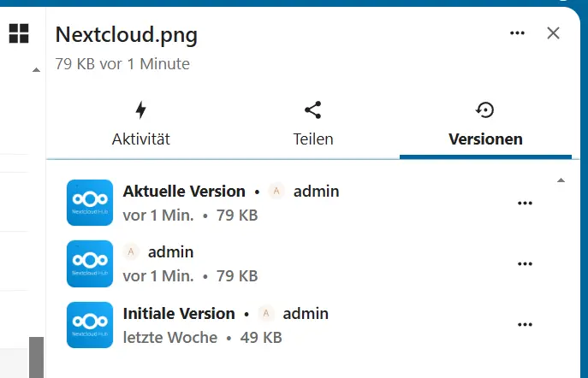
Task: Click the share icon above Teilen
Action: [x=312, y=109]
